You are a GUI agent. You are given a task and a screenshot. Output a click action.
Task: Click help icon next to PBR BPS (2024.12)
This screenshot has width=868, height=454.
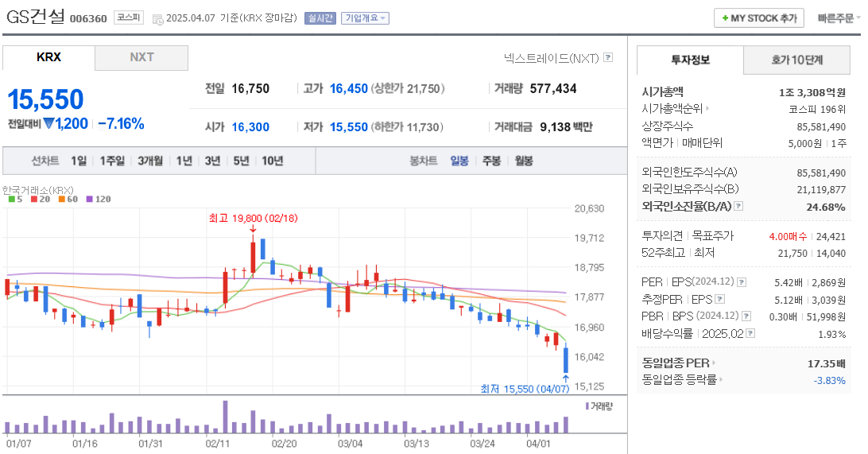pos(746,316)
